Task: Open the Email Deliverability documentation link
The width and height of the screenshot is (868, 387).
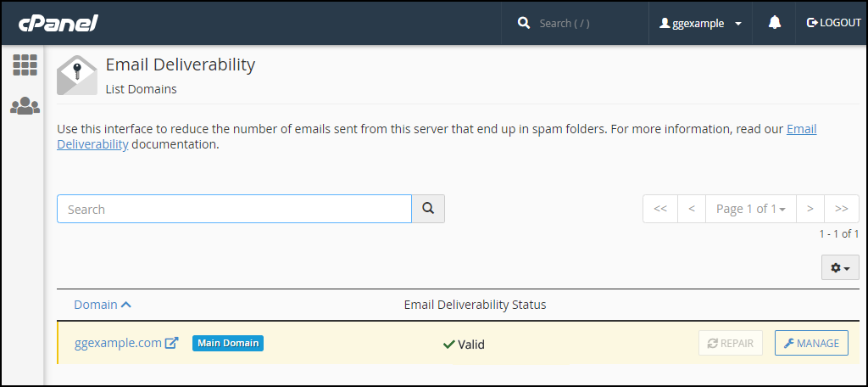Action: pyautogui.click(x=437, y=137)
